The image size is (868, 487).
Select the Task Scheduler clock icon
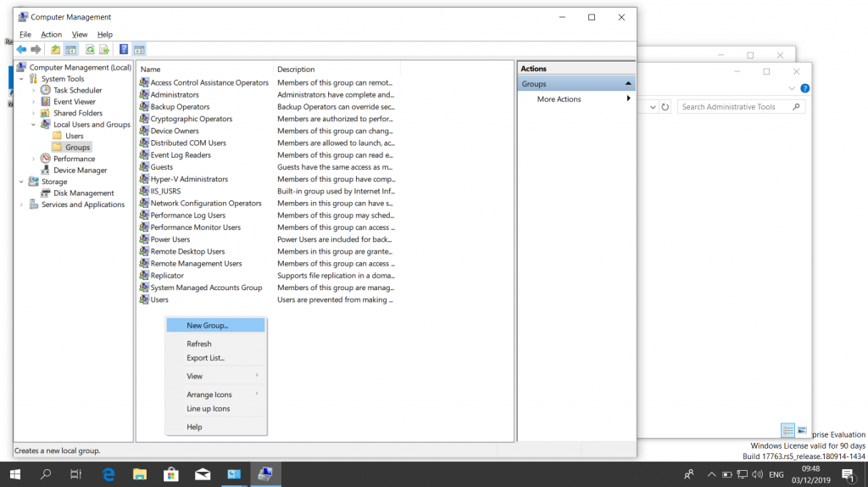(x=46, y=90)
